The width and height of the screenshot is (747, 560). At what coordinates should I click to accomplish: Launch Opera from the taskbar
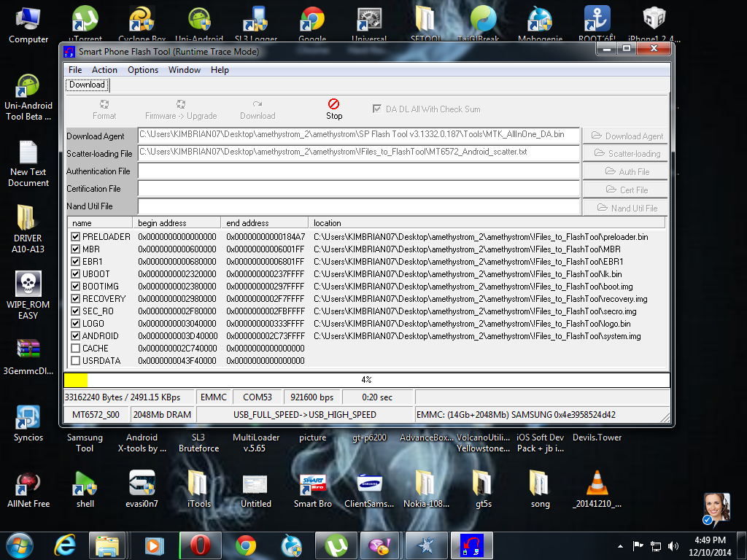pos(200,545)
